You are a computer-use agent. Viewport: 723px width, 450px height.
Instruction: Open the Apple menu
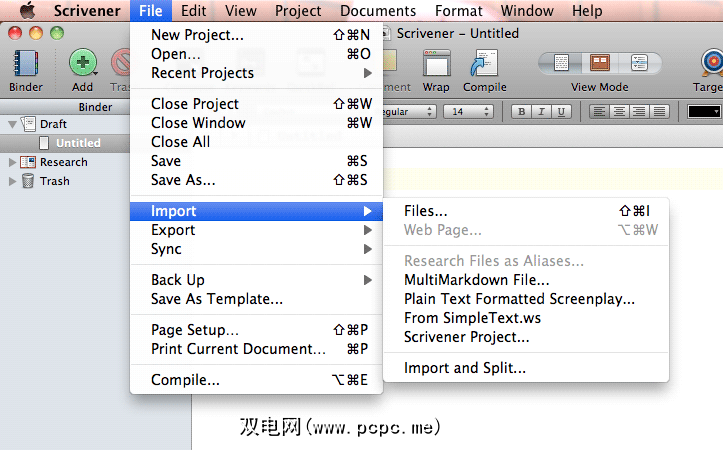point(29,11)
